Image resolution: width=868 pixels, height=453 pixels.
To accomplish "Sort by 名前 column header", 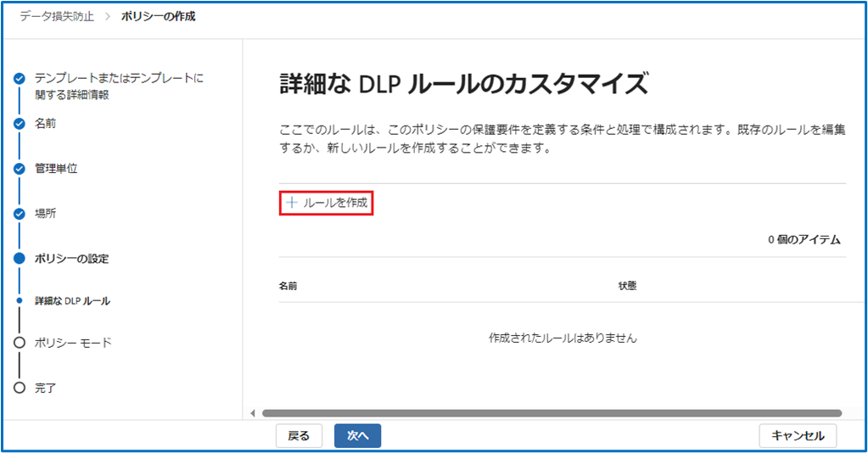I will (x=288, y=286).
